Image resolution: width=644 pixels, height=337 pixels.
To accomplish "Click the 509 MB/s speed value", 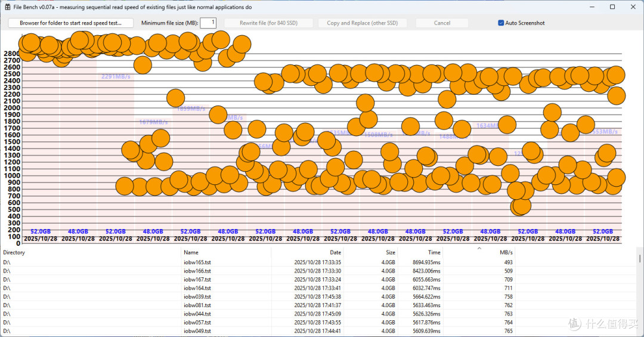I will (509, 271).
